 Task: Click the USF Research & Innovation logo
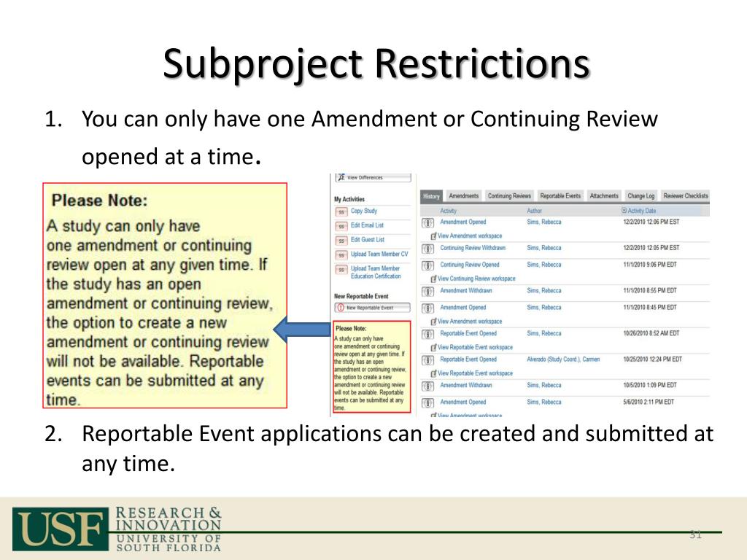coord(117,529)
